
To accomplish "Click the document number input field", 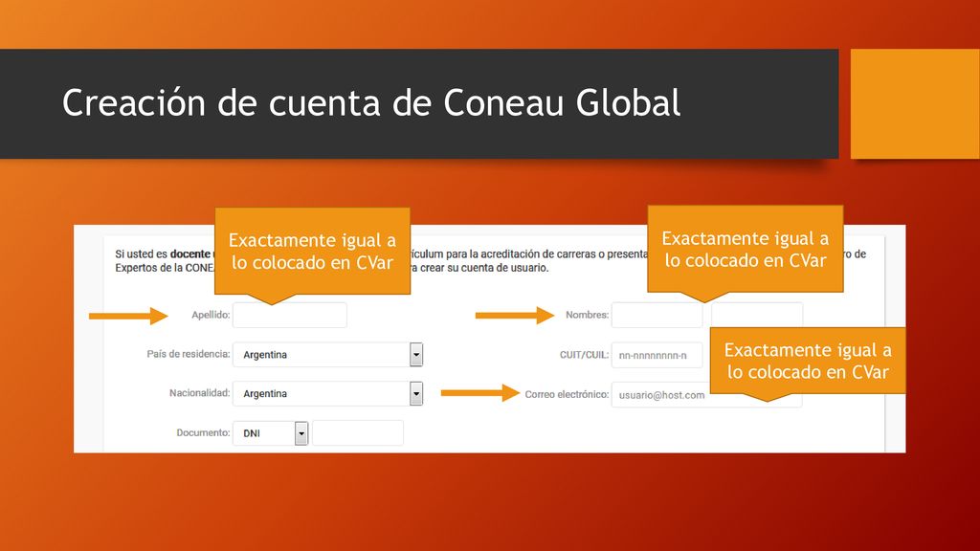I will tap(358, 433).
